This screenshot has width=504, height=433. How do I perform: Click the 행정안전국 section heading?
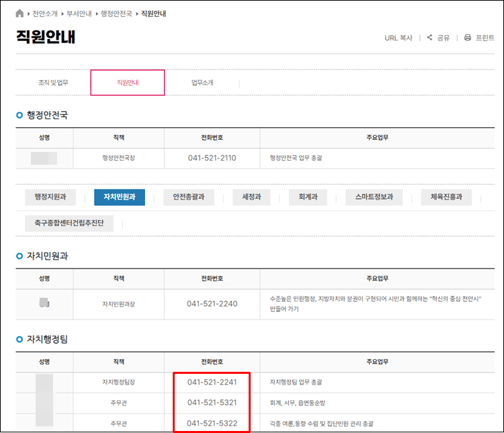[47, 115]
